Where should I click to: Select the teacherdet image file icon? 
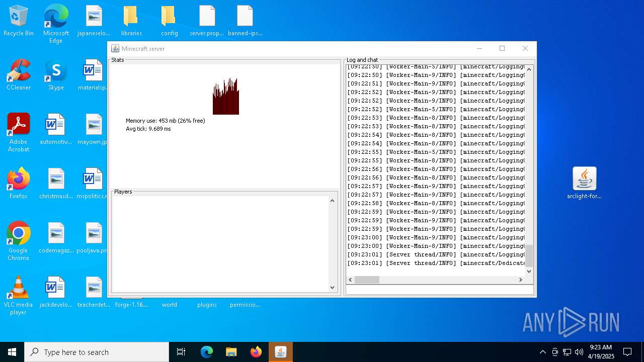click(94, 292)
